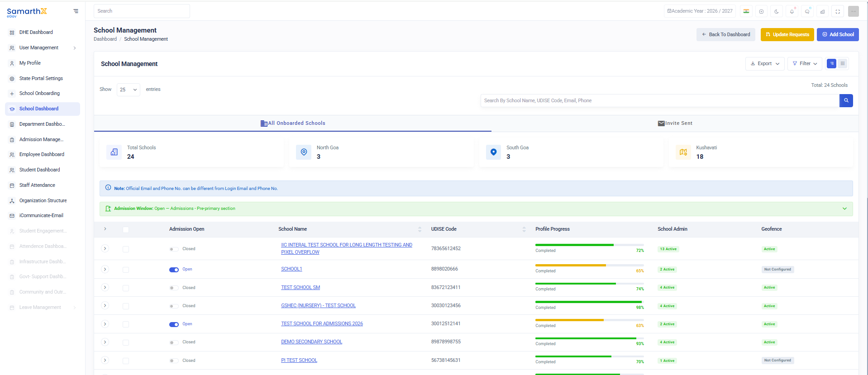Turn off admission for TEST SCHOOL FOR ADMISSIONS 2026
The height and width of the screenshot is (375, 868).
174,324
